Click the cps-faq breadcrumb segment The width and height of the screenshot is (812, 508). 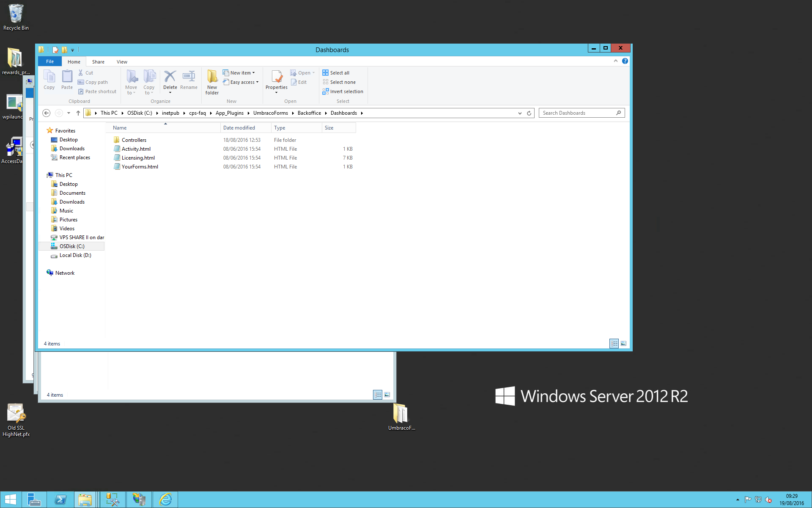tap(198, 113)
